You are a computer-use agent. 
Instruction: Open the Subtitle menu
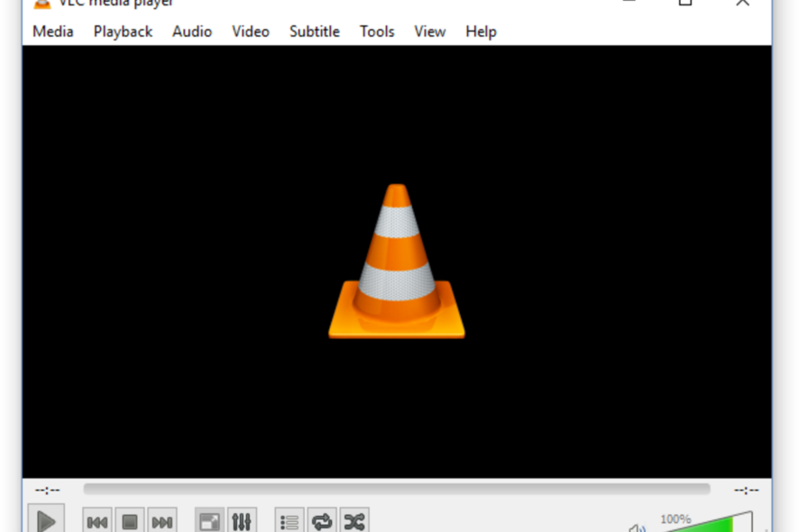point(315,32)
